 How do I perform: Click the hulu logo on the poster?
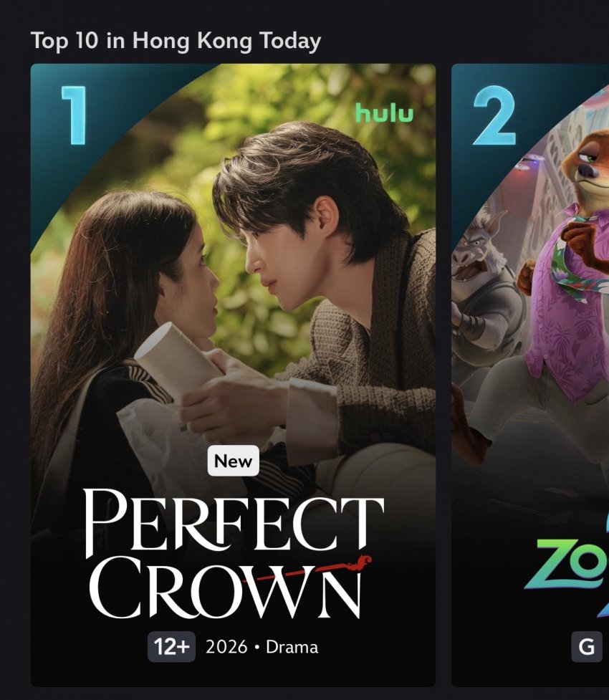(385, 113)
